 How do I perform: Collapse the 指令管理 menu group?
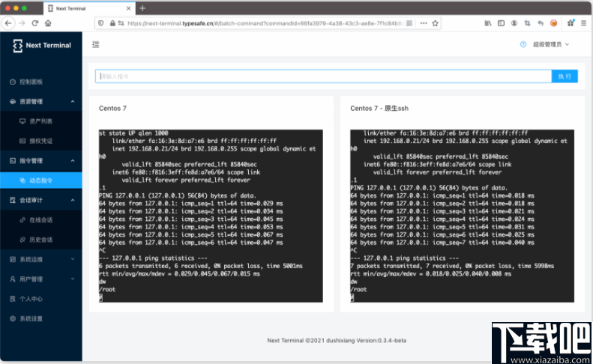(x=40, y=160)
